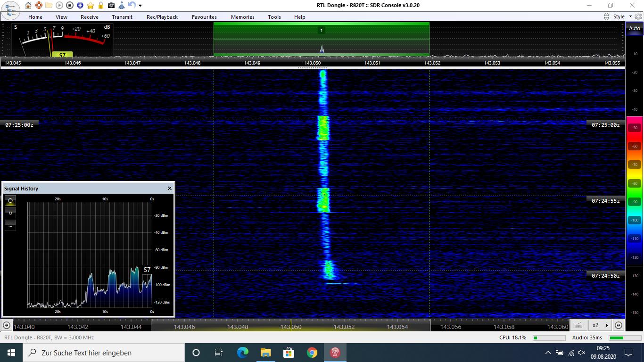The width and height of the screenshot is (644, 362).
Task: Open the Receive ribbon tab
Action: tap(90, 16)
